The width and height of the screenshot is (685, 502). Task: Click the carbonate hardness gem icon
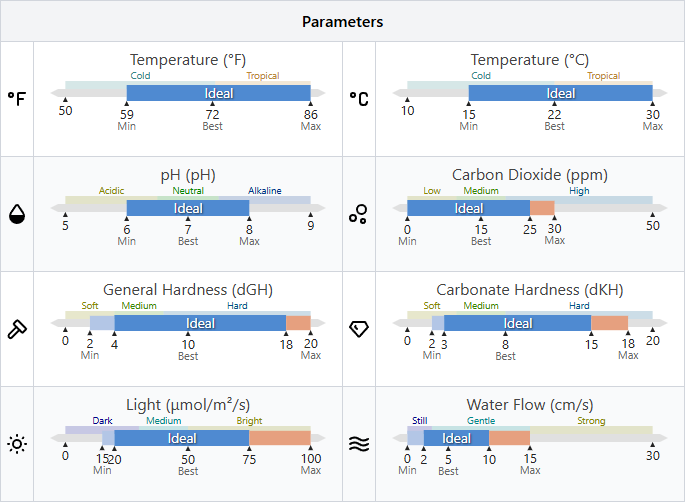pos(359,329)
